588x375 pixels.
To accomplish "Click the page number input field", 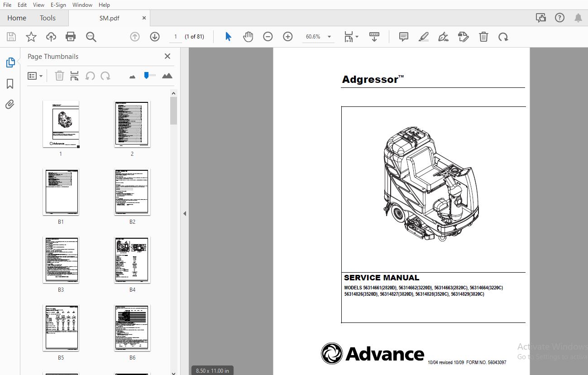I will pyautogui.click(x=176, y=37).
